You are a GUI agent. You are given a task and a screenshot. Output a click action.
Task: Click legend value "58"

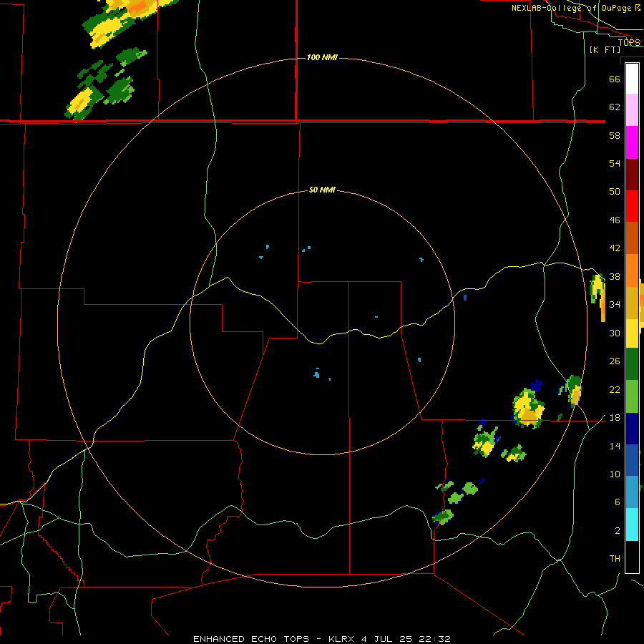615,135
